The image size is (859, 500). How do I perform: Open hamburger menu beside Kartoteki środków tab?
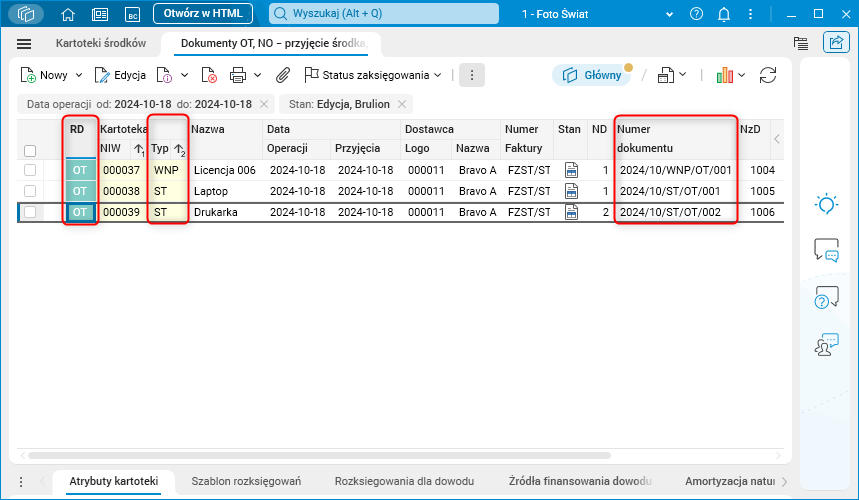point(24,44)
